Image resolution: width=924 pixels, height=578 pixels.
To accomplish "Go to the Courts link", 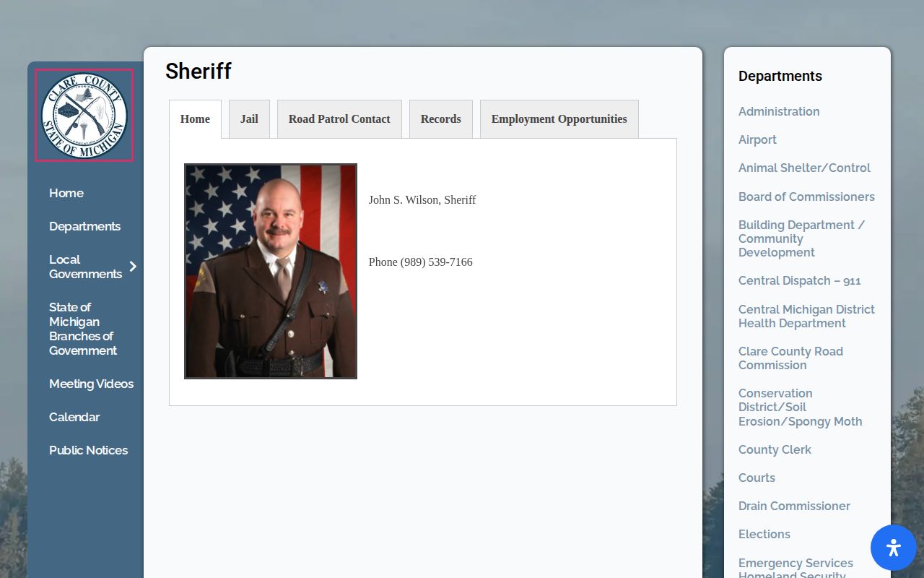I will coord(757,478).
